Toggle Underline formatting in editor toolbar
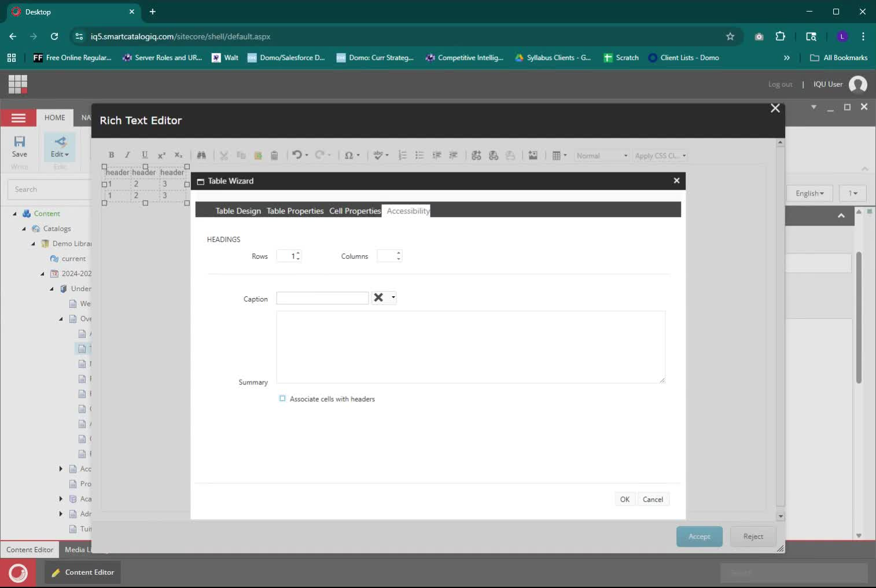Screen dimensions: 876x588 [x=145, y=155]
